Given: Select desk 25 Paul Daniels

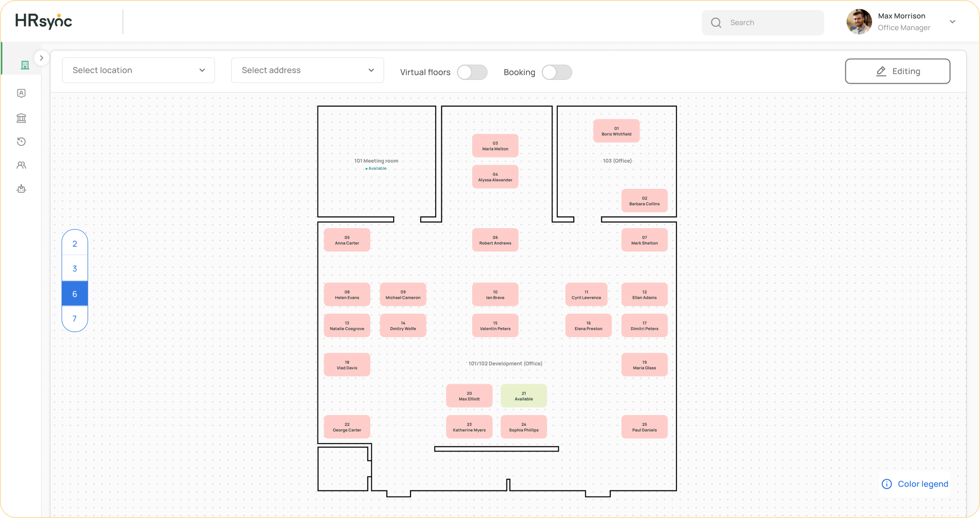Looking at the screenshot, I should pos(644,427).
